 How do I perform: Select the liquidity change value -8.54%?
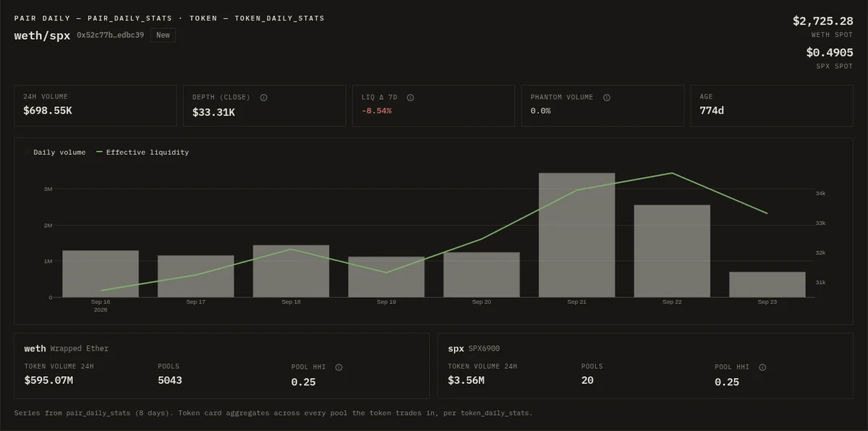coord(377,111)
